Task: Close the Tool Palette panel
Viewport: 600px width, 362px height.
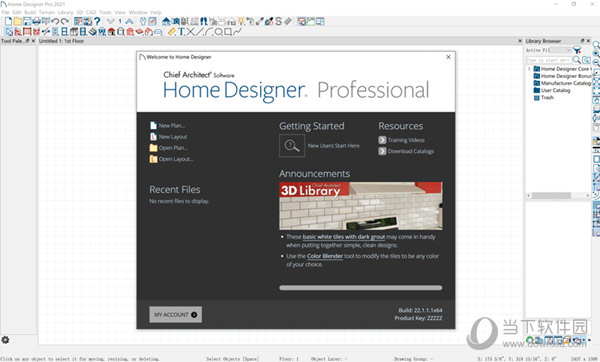Action: tap(33, 41)
